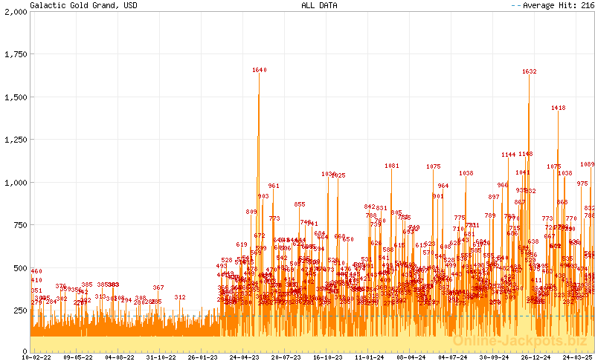595x364 pixels.
Task: Click the 1640 peak value label
Action: (259, 71)
